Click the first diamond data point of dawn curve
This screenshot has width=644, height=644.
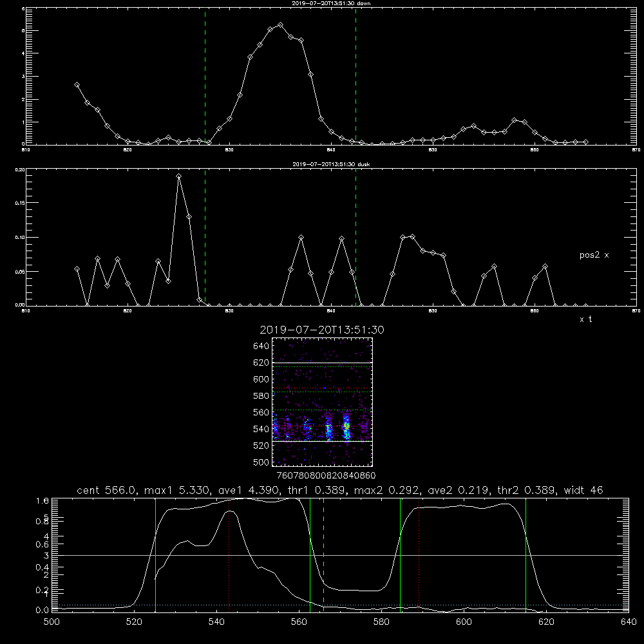click(x=77, y=84)
